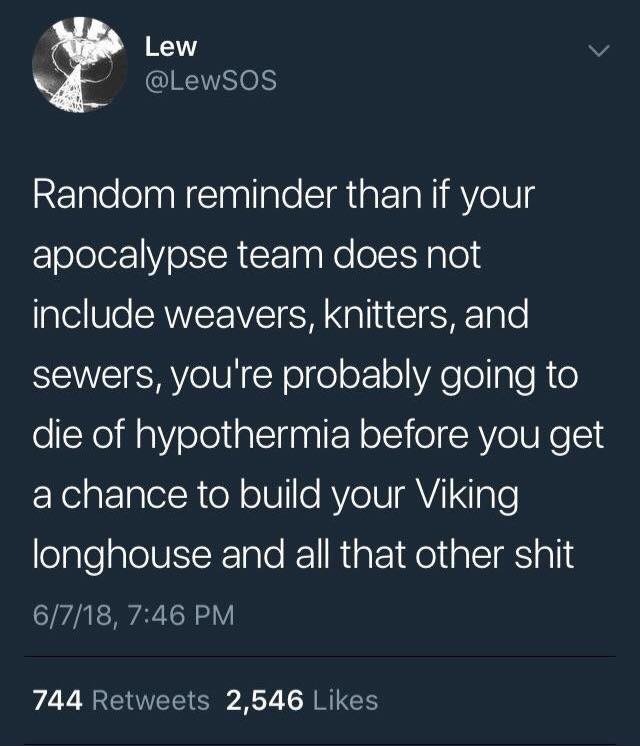
Task: Click the word Retweets label
Action: [150, 700]
